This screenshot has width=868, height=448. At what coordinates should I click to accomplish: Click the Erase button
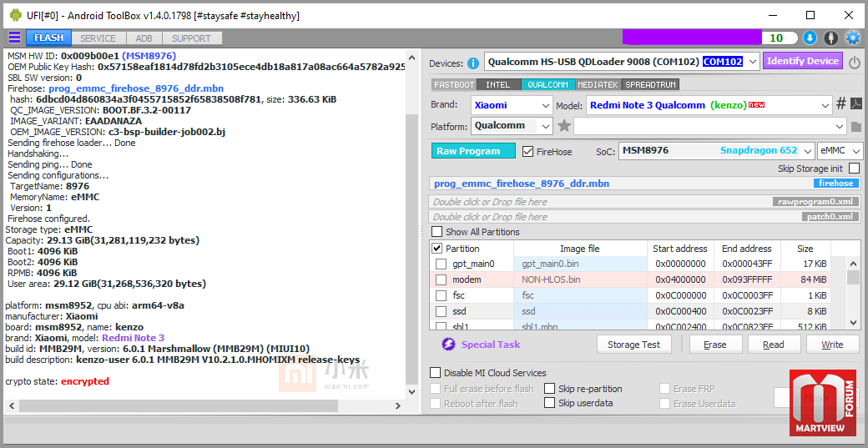[x=715, y=345]
